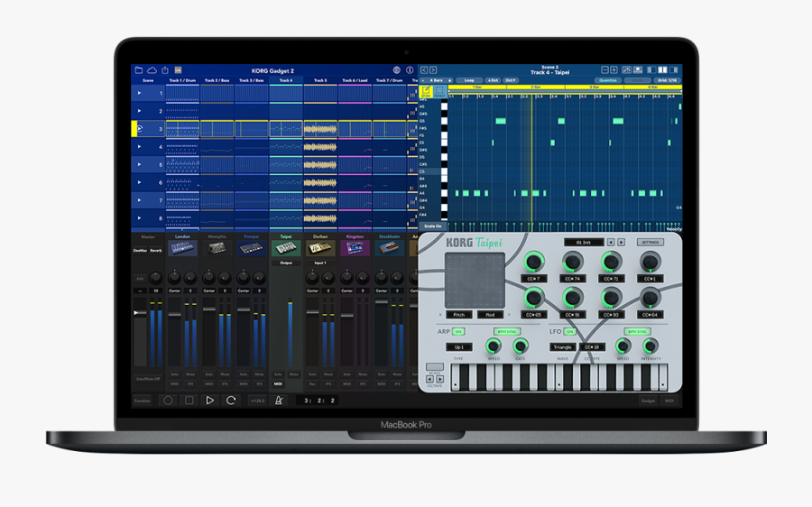Screen dimensions: 812x507
Task: Play scene 5
Action: tap(139, 165)
